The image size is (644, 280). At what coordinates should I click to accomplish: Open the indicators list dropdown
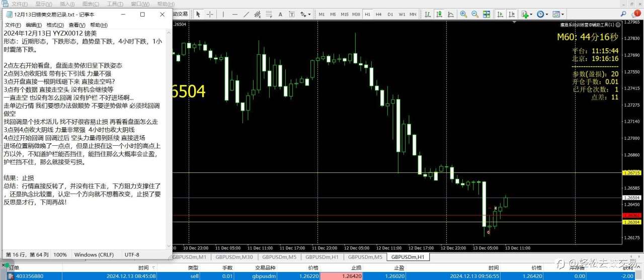point(527,15)
